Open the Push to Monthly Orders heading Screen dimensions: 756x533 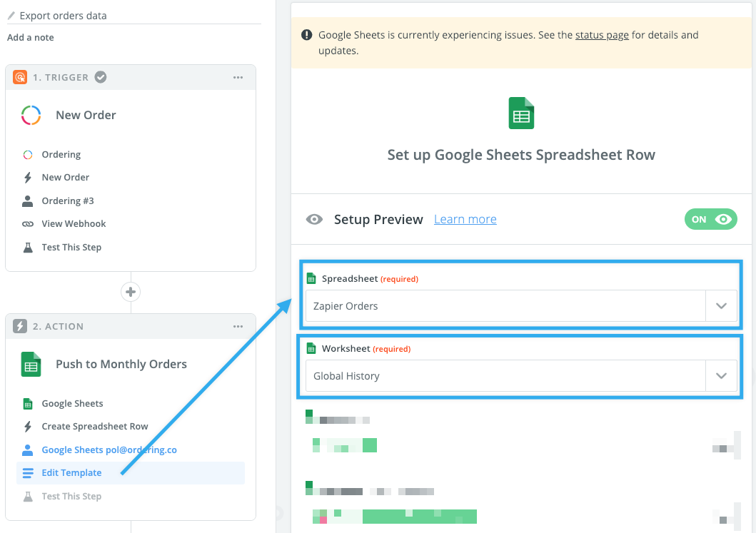coord(121,365)
